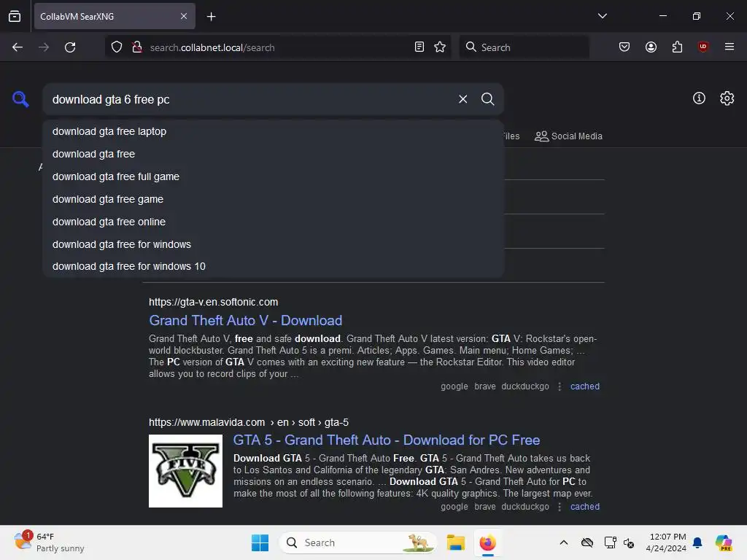Show insecure connection padlock info

137,47
